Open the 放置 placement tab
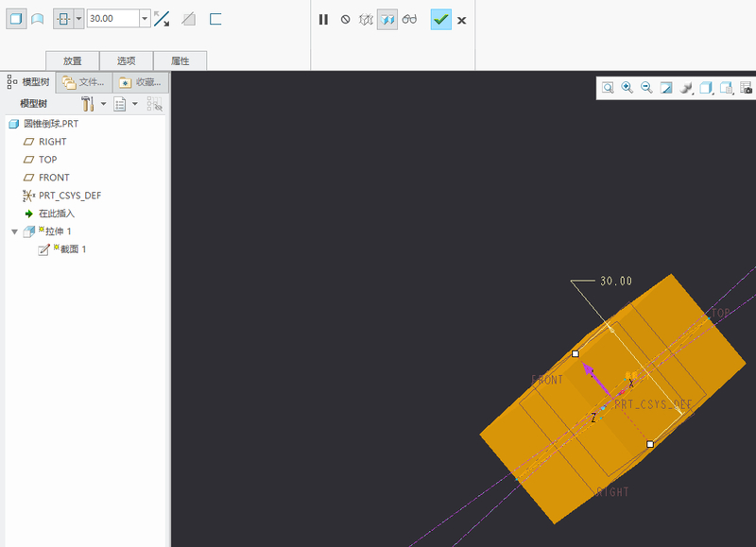The height and width of the screenshot is (547, 756). tap(73, 60)
